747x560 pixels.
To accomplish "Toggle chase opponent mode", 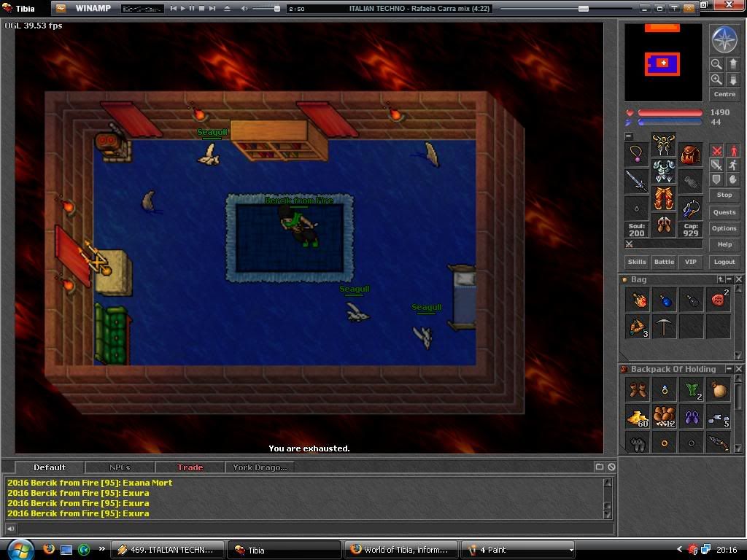I will pyautogui.click(x=732, y=166).
